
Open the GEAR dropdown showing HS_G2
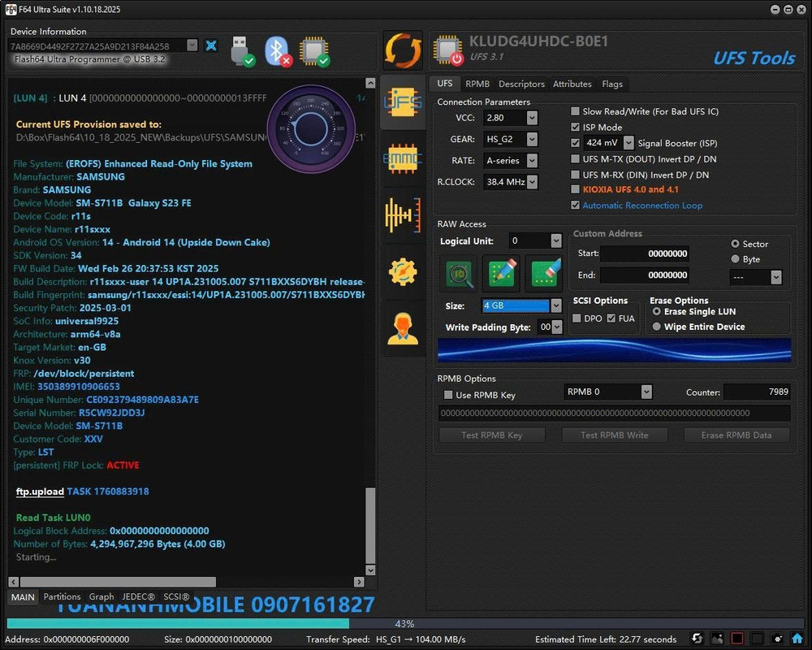tap(532, 139)
